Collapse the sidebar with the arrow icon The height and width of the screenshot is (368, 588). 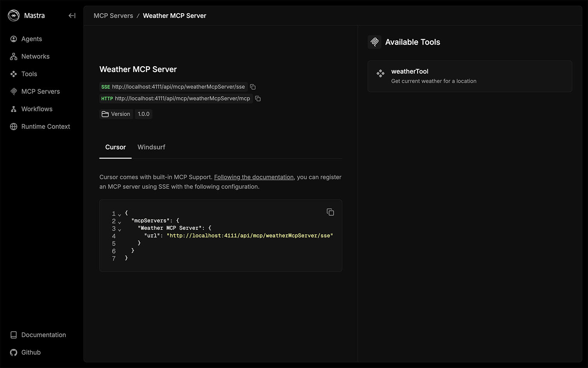coord(72,16)
